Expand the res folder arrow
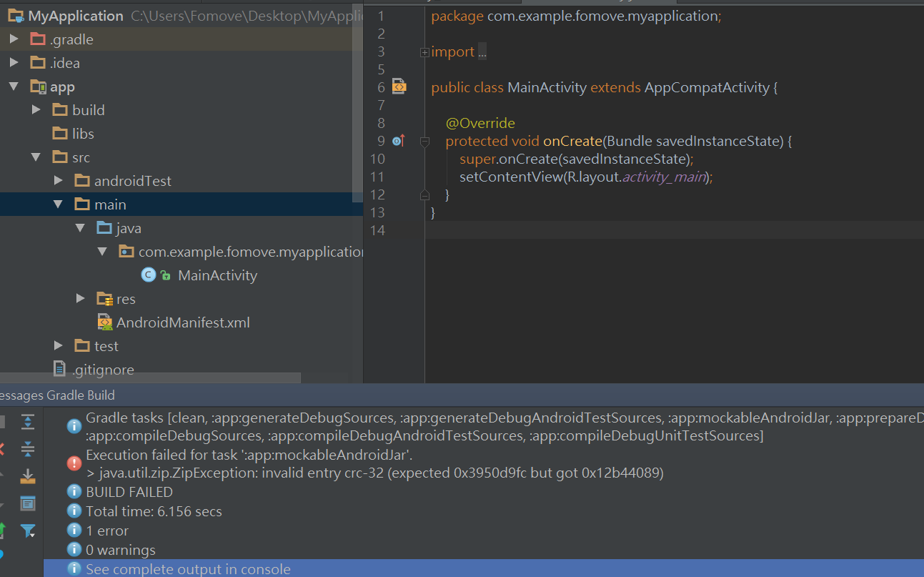The width and height of the screenshot is (924, 577). click(x=80, y=299)
